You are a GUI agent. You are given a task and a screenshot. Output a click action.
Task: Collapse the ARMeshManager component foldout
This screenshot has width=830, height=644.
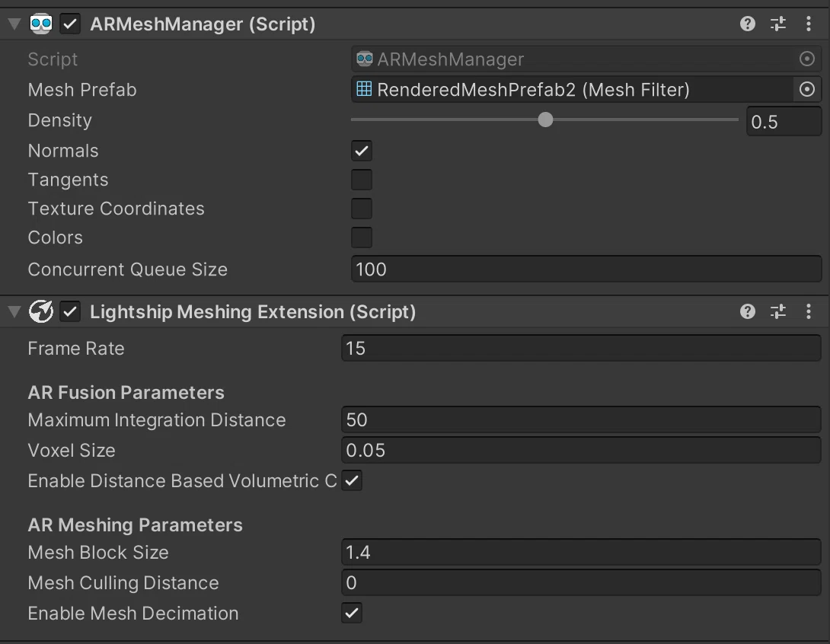click(14, 24)
